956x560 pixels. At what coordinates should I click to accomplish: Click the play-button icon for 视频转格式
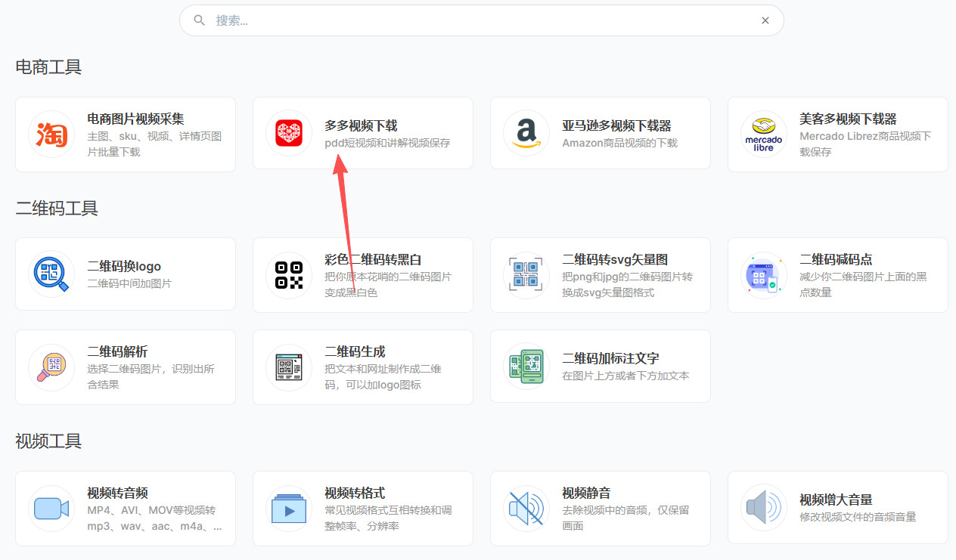click(289, 509)
